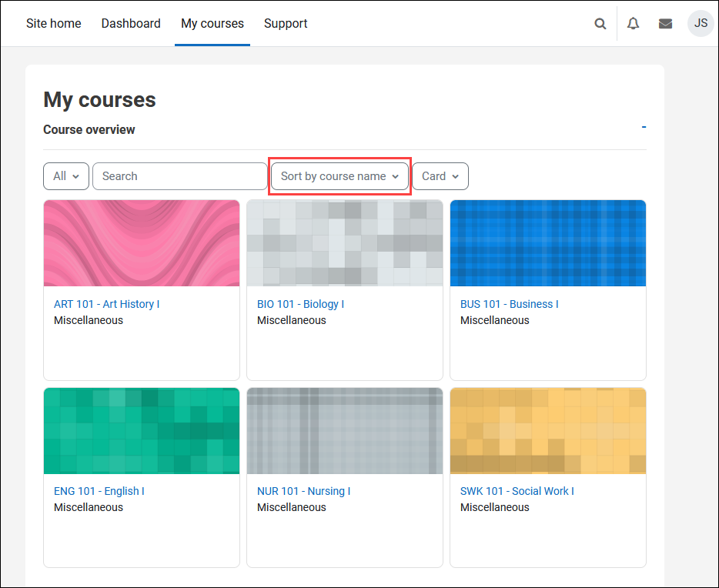Open the Dashboard tab

(x=131, y=23)
